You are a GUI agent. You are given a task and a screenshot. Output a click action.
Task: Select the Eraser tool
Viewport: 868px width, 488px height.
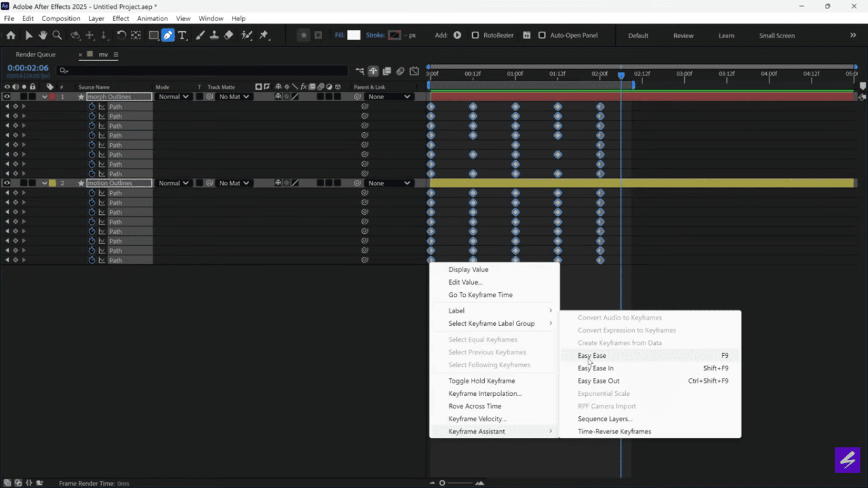click(229, 36)
